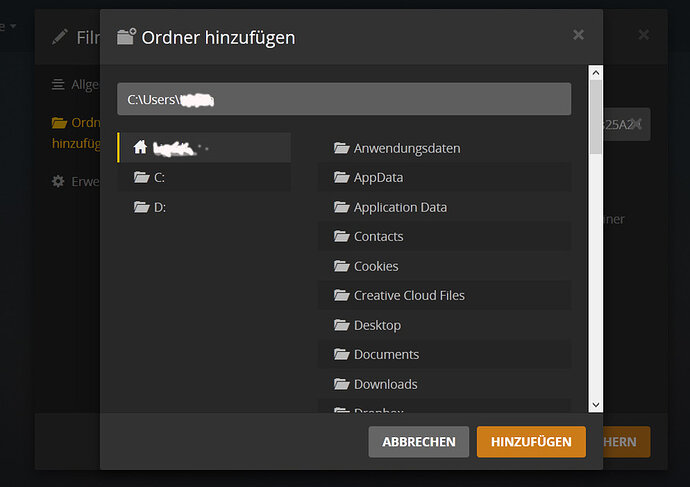Open the Documents folder
Screen dimensions: 690x487
point(444,354)
